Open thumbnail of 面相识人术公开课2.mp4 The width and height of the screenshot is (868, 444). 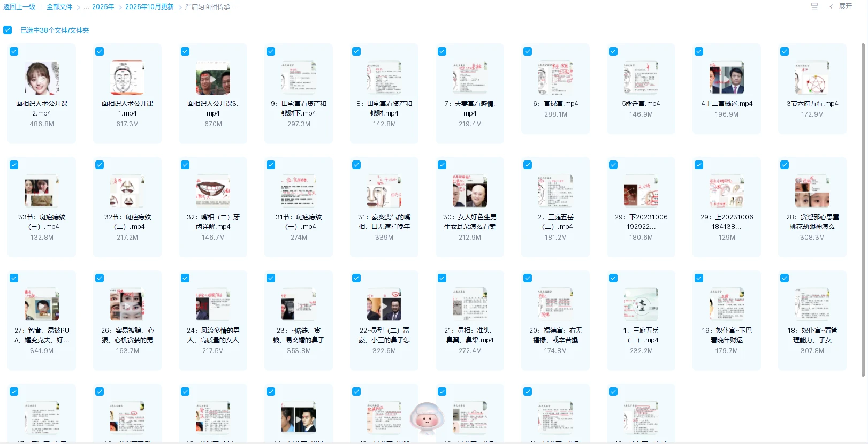coord(42,78)
